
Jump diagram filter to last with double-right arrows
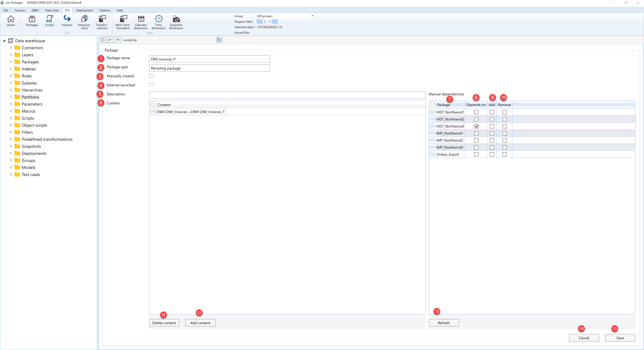pyautogui.click(x=275, y=21)
